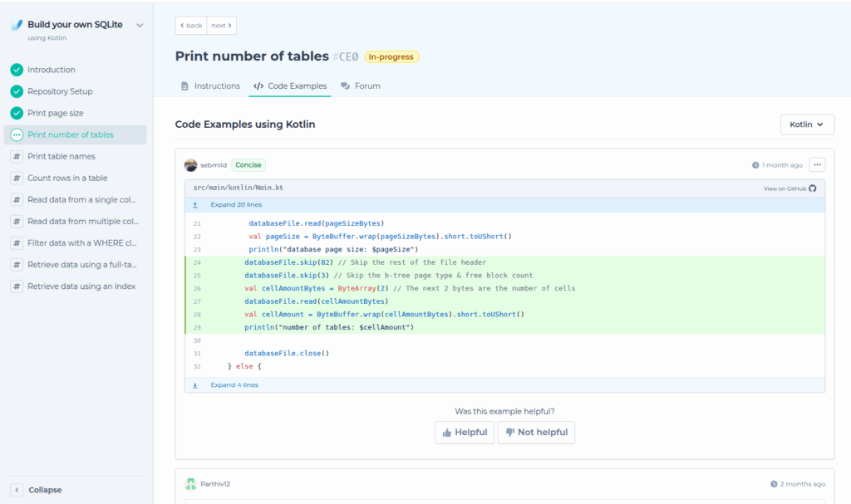Click code line 31 databaseFile.close()
Screen dimensions: 851x504
point(504,353)
